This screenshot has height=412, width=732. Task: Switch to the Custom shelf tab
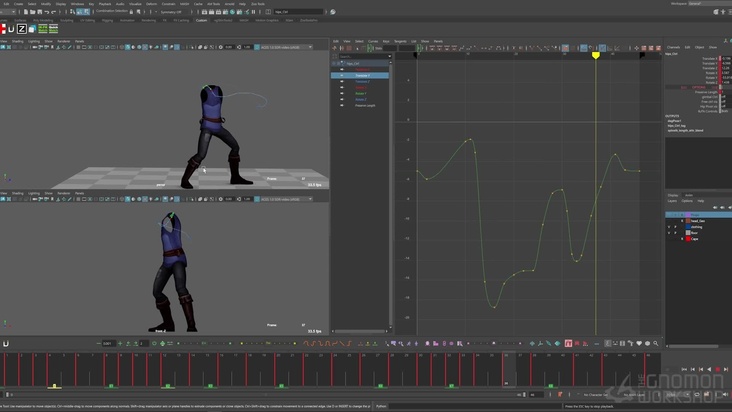202,19
